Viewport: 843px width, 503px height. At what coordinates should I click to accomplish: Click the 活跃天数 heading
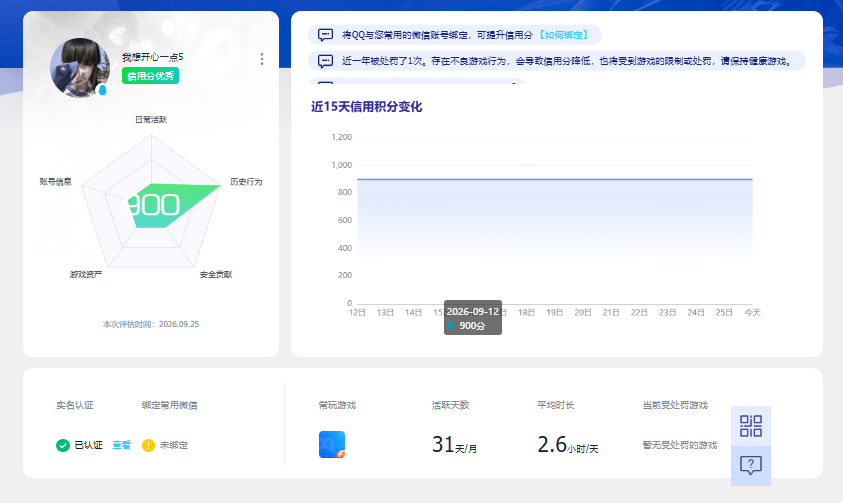[x=451, y=405]
